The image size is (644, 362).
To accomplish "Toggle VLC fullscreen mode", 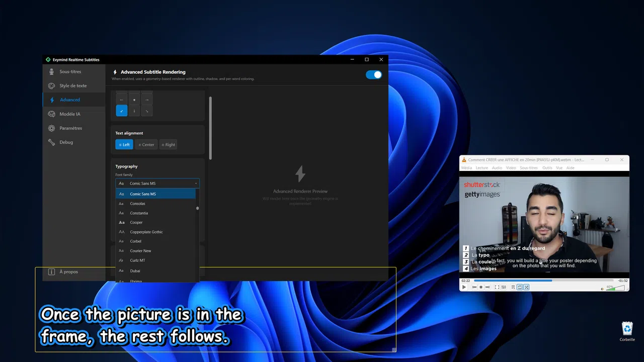I will [x=497, y=287].
